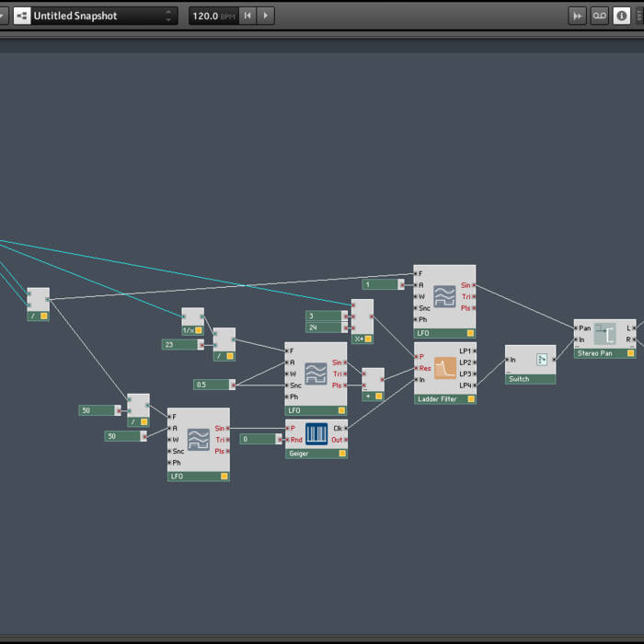Select the Geiger module icon
Screen dimensions: 644x644
pos(316,434)
